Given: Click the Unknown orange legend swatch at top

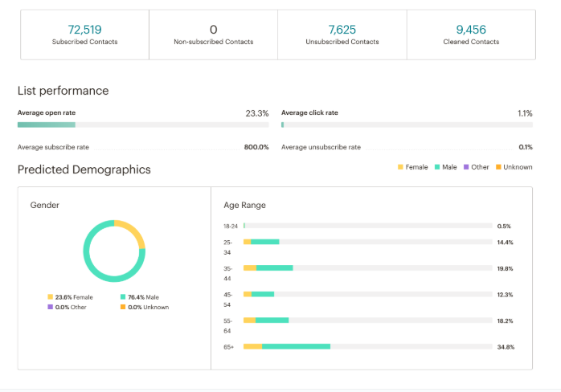Looking at the screenshot, I should point(498,167).
